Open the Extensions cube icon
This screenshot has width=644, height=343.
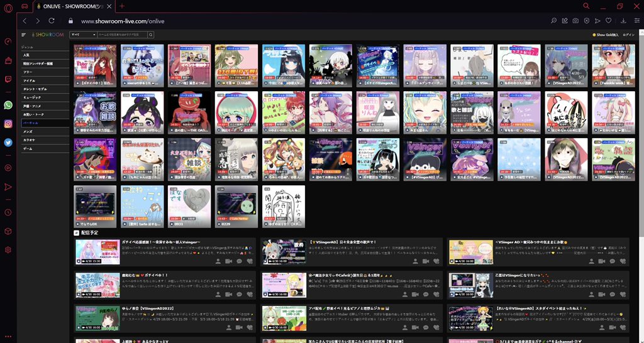point(8,231)
